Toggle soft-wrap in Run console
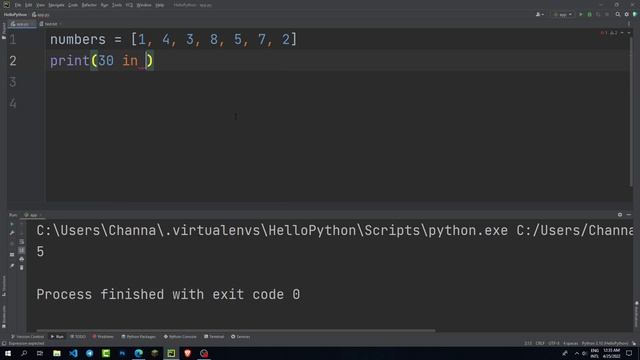Image resolution: width=640 pixels, height=360 pixels. click(x=22, y=242)
